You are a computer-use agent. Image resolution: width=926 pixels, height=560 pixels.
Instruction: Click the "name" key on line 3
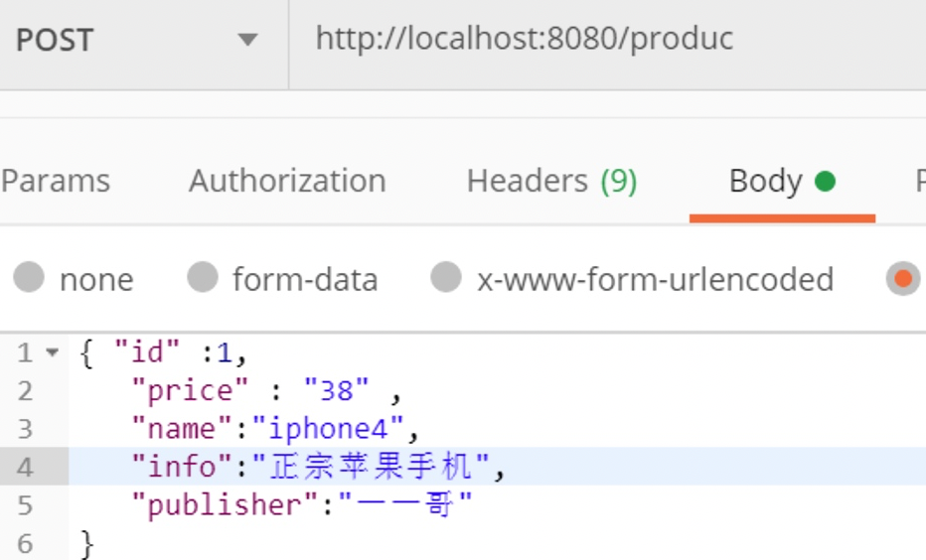click(x=182, y=428)
